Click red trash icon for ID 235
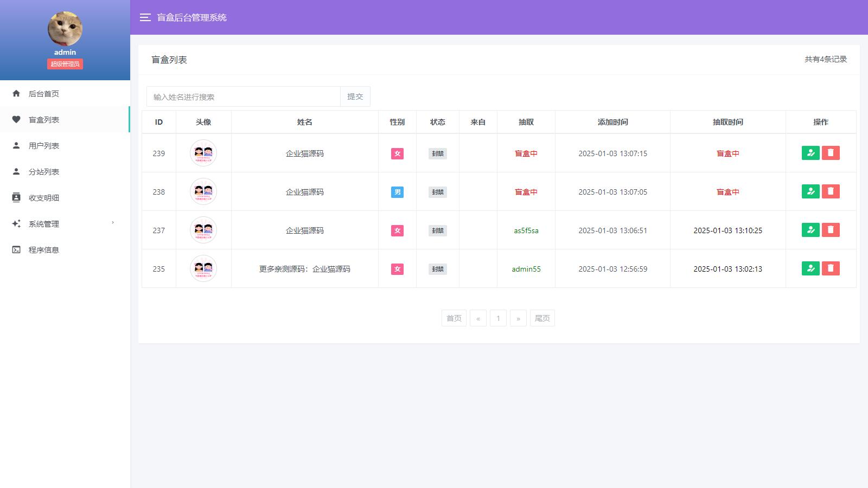Screen dimensions: 868x488 pos(831,268)
